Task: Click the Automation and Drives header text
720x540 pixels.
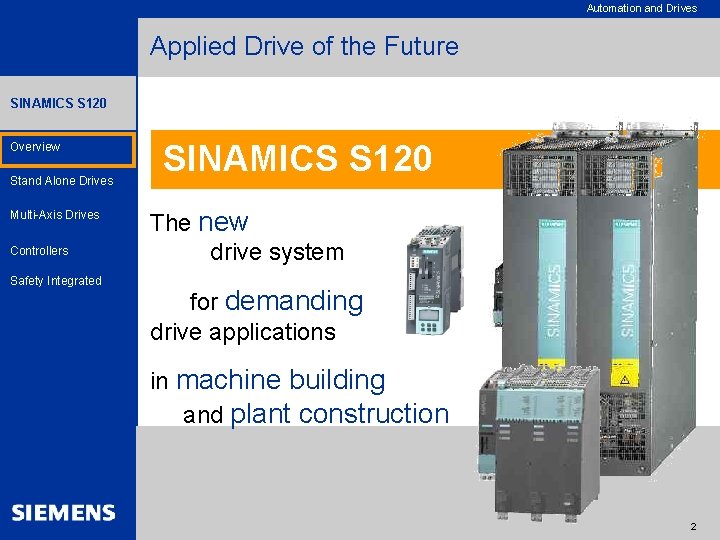Action: pos(641,8)
